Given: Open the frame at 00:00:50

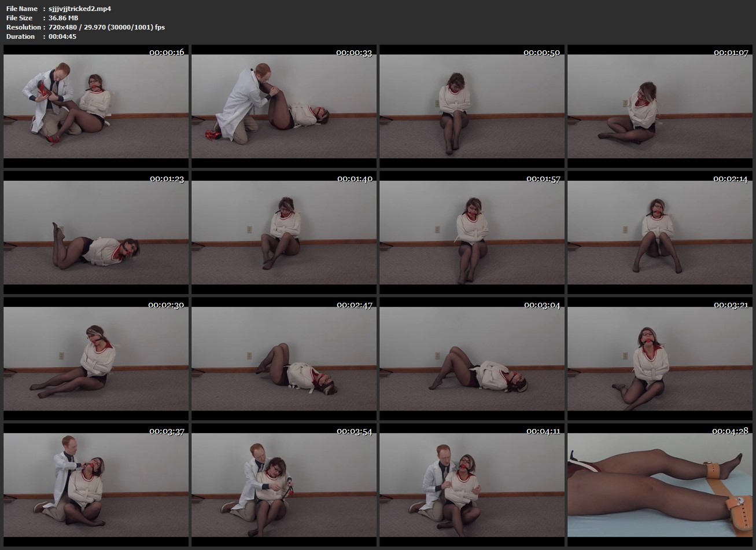Looking at the screenshot, I should point(472,106).
